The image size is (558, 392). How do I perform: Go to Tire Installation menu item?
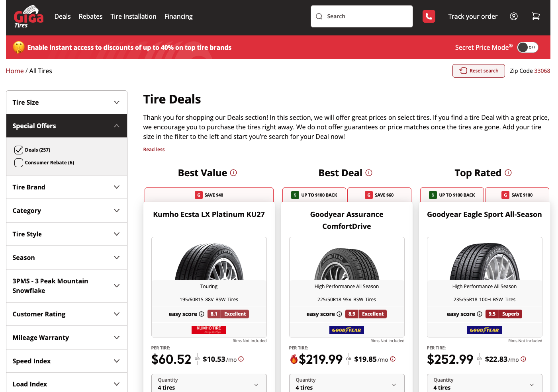pyautogui.click(x=133, y=16)
